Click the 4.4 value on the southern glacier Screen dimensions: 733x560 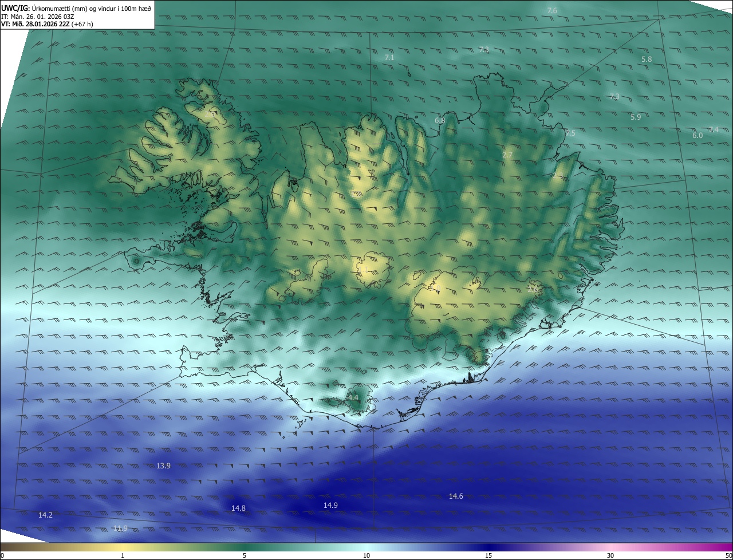click(353, 397)
